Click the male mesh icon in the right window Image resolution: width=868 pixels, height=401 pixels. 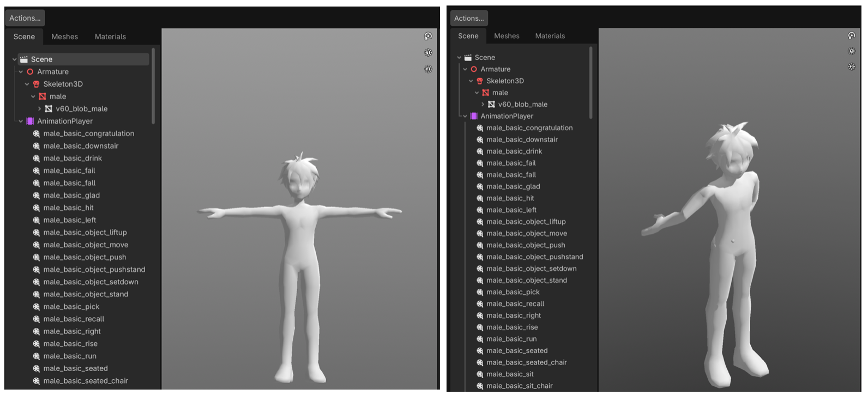pos(486,93)
